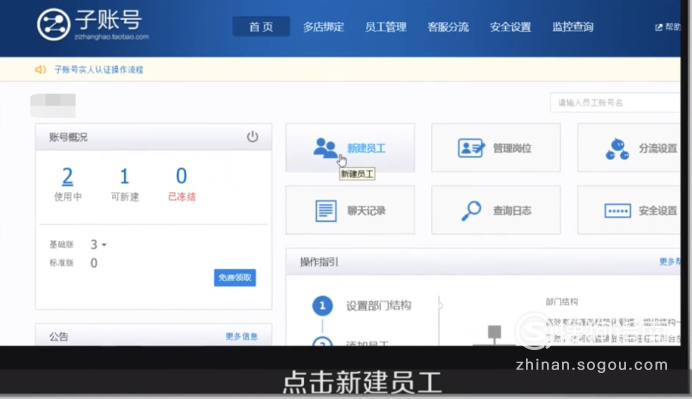Image resolution: width=692 pixels, height=399 pixels.
Task: Click the 免费领取 button
Action: [x=235, y=278]
